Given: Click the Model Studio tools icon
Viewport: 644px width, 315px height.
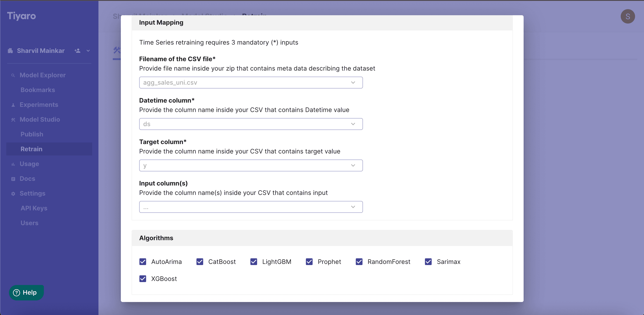Looking at the screenshot, I should [x=13, y=120].
